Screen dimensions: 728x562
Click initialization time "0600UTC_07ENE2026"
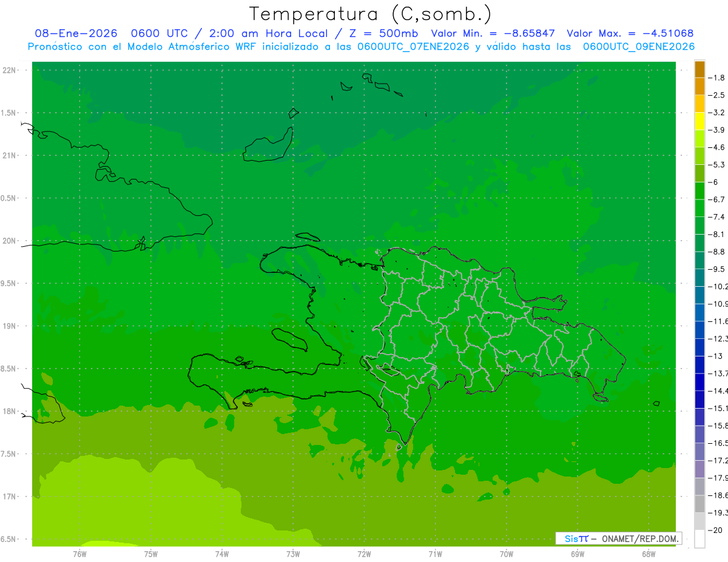point(413,47)
